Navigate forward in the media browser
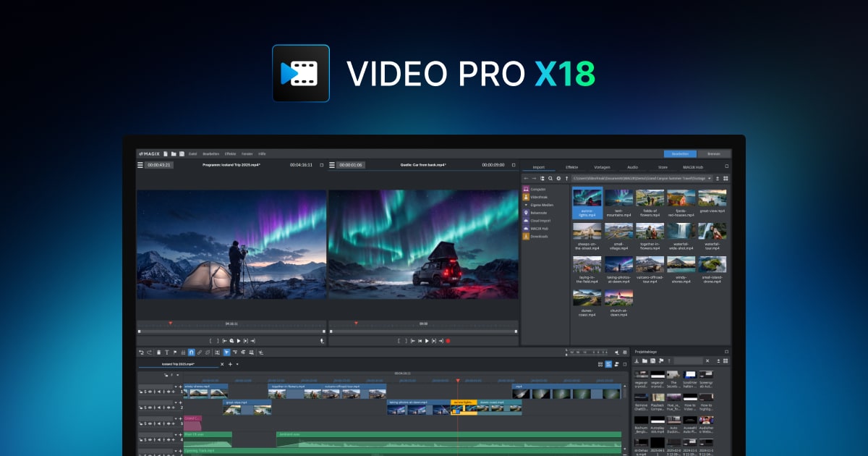 coord(534,178)
